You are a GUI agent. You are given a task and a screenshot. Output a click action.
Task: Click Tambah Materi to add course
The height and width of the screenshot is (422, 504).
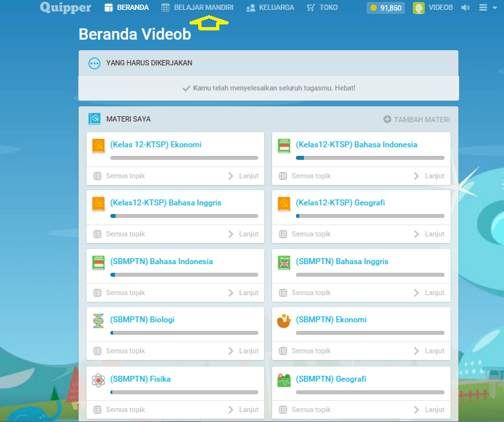417,120
